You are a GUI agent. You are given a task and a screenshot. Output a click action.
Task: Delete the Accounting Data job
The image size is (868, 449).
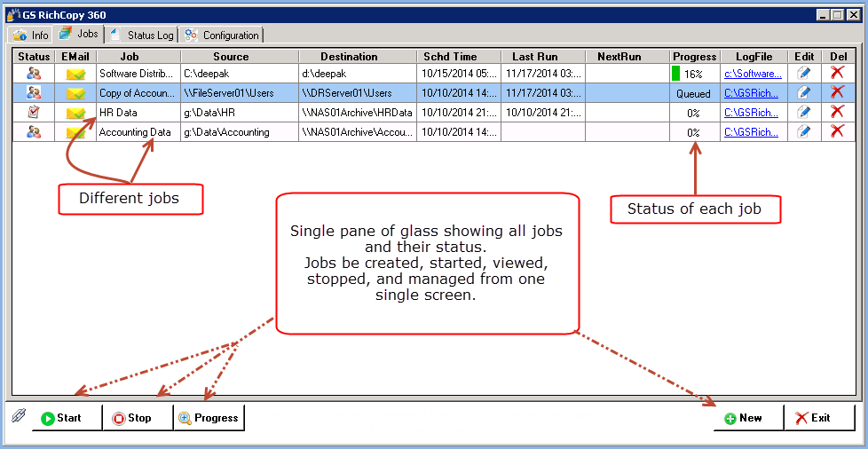(838, 131)
